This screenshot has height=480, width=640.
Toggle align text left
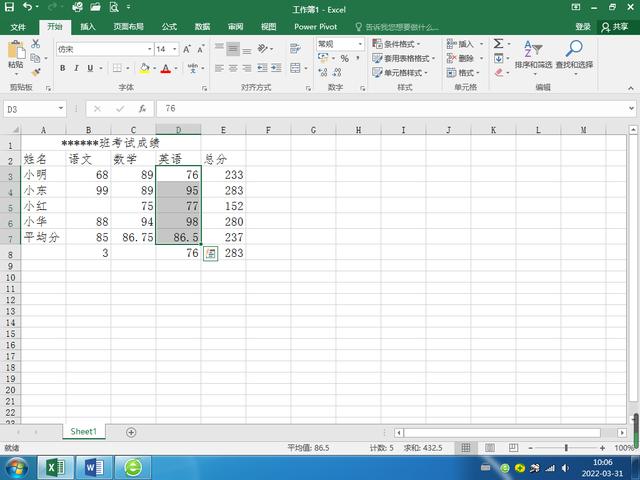point(219,68)
